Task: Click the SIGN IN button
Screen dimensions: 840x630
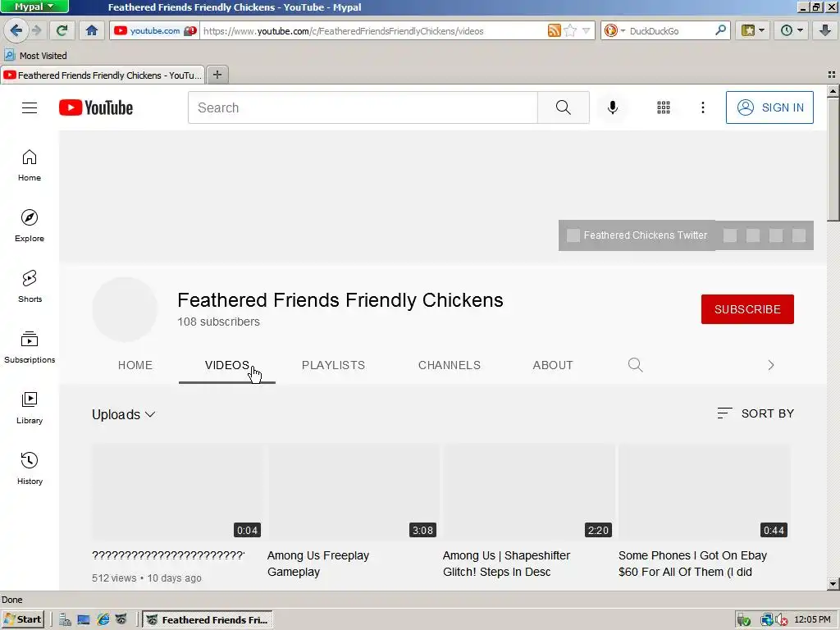Action: click(769, 107)
